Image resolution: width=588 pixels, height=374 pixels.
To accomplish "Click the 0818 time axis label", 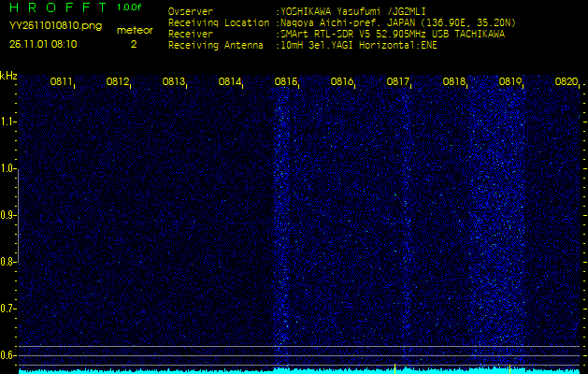I will pyautogui.click(x=453, y=81).
